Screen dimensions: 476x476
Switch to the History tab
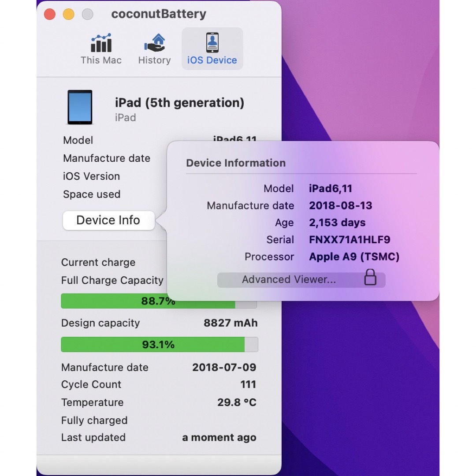pyautogui.click(x=154, y=49)
